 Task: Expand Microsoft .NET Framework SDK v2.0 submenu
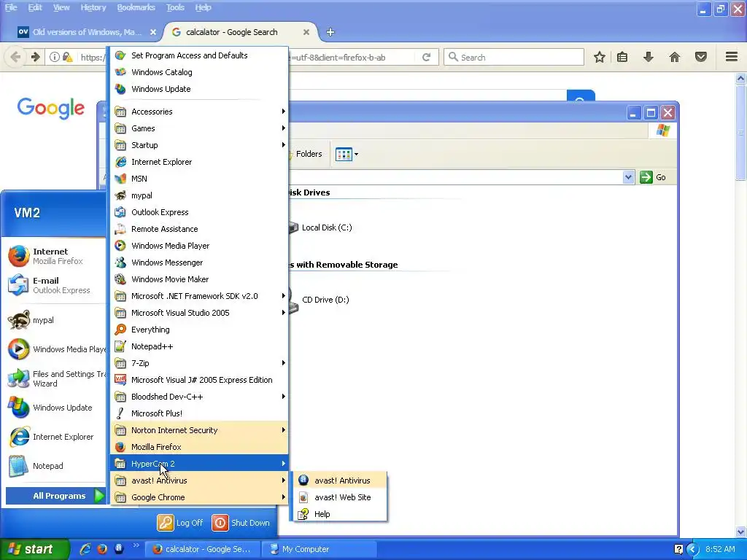tap(199, 296)
